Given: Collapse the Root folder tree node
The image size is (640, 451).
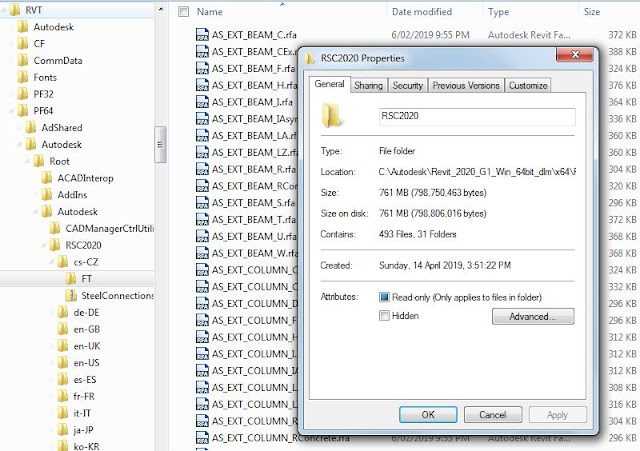Looking at the screenshot, I should 28,162.
